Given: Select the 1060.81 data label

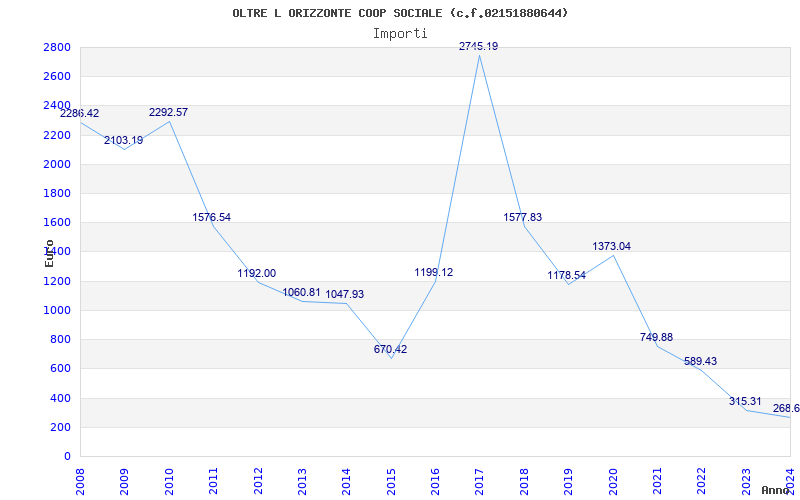Looking at the screenshot, I should 302,292.
